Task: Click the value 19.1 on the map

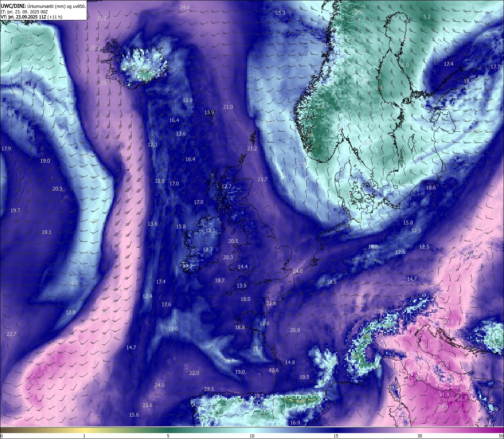Action: pos(46,232)
